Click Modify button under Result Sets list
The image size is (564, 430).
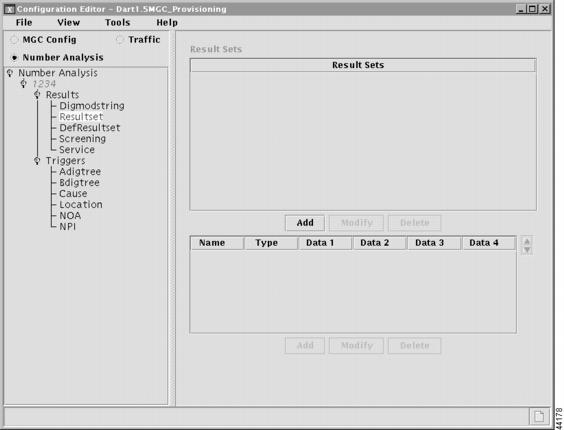(x=356, y=223)
